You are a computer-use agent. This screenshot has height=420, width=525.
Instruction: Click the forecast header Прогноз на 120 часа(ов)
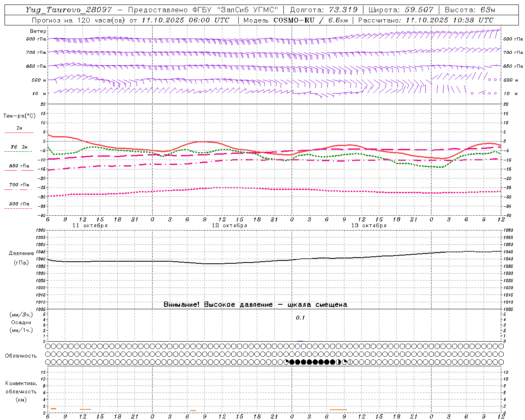point(79,20)
